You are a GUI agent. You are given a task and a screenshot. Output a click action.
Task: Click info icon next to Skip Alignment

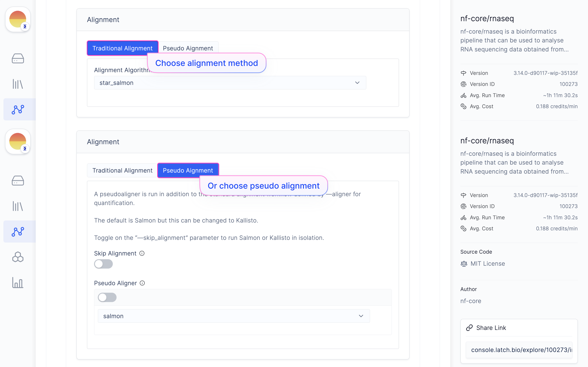coord(142,253)
